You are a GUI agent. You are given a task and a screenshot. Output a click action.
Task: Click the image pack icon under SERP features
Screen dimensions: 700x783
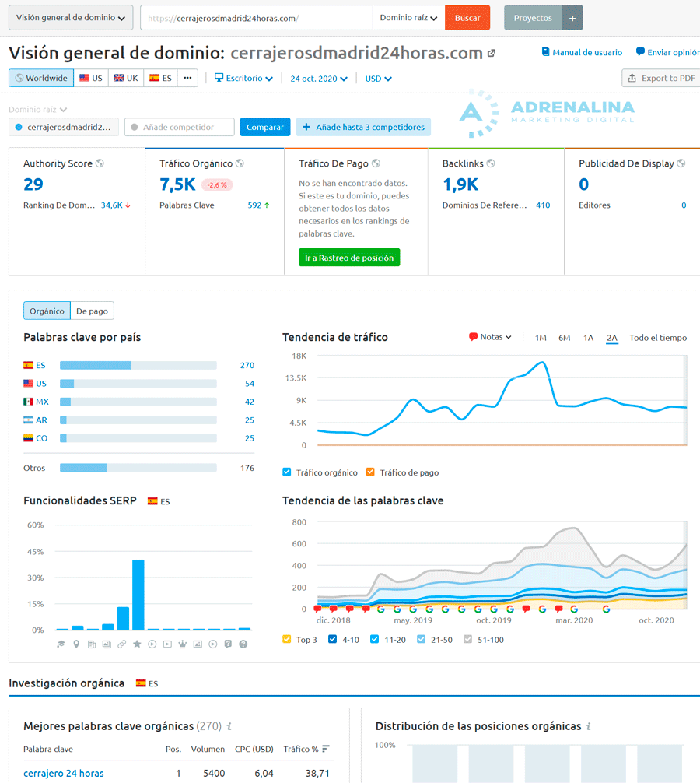pos(107,644)
